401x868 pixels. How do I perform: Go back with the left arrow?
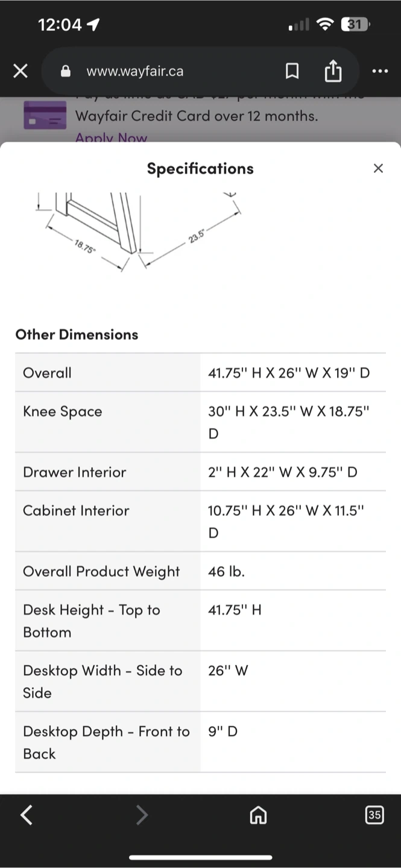[x=27, y=816]
